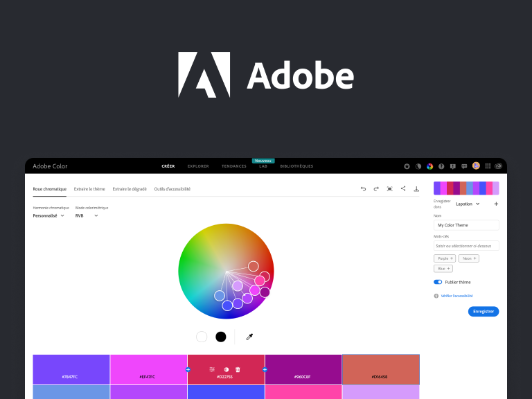
Task: Click the Nom field with My Color Theme
Action: coord(466,225)
